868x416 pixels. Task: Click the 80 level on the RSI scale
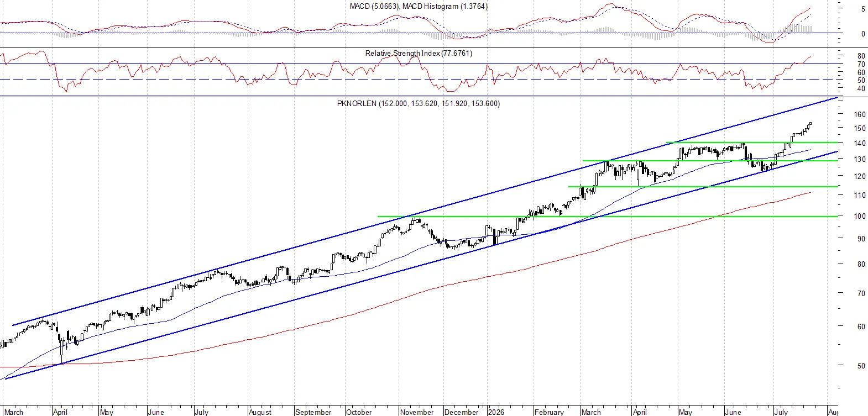coord(861,56)
